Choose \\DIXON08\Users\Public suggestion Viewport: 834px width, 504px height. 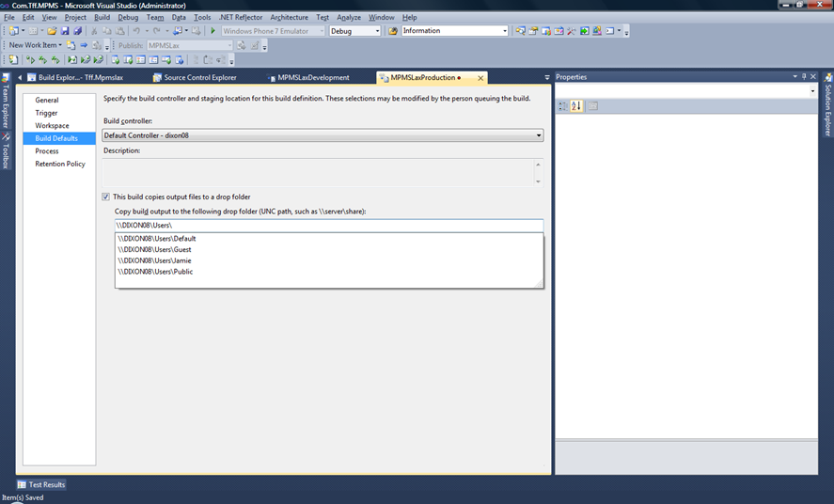pyautogui.click(x=155, y=272)
